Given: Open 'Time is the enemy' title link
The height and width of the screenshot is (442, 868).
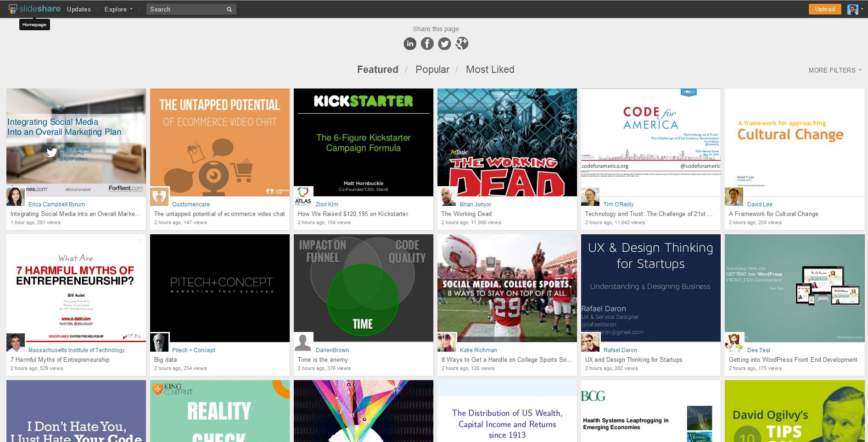Looking at the screenshot, I should coord(323,360).
